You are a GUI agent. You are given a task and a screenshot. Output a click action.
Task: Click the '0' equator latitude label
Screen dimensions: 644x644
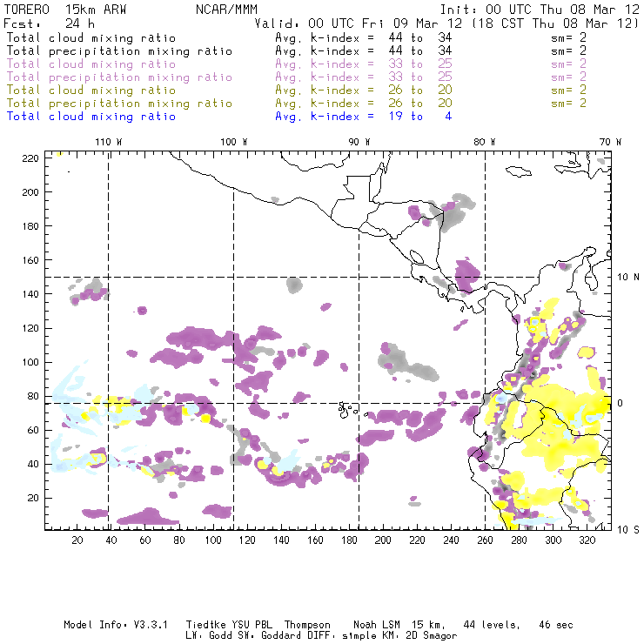click(621, 403)
